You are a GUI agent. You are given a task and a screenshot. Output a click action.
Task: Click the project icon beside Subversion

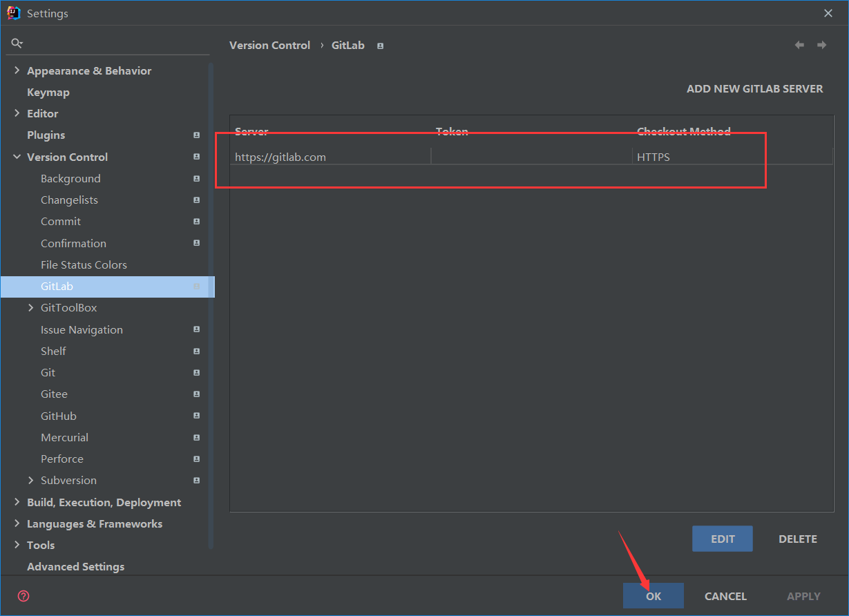click(196, 480)
